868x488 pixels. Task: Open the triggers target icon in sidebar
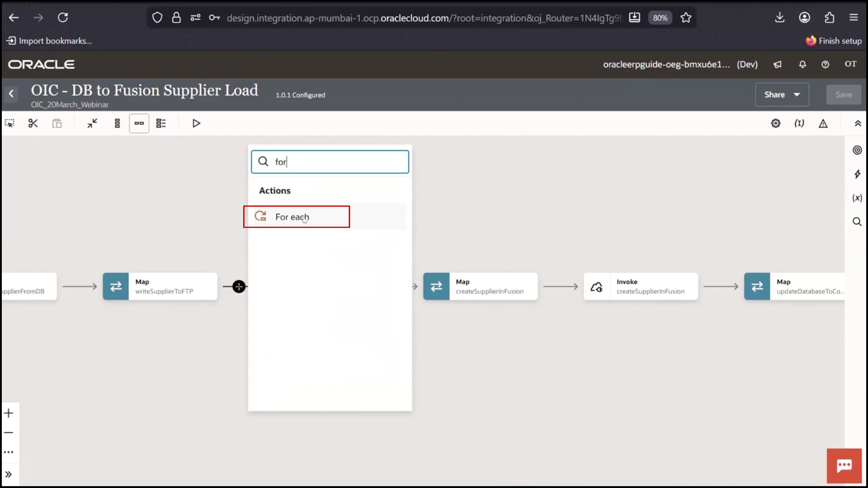coord(857,150)
